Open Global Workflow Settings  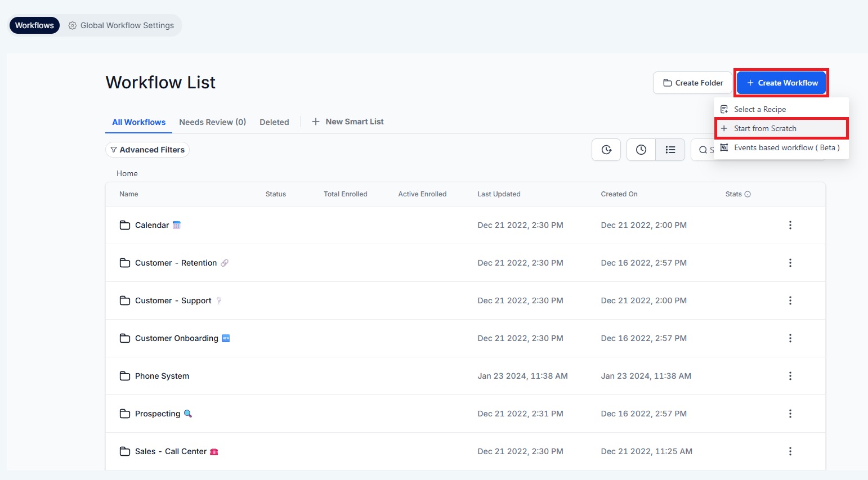(x=121, y=25)
